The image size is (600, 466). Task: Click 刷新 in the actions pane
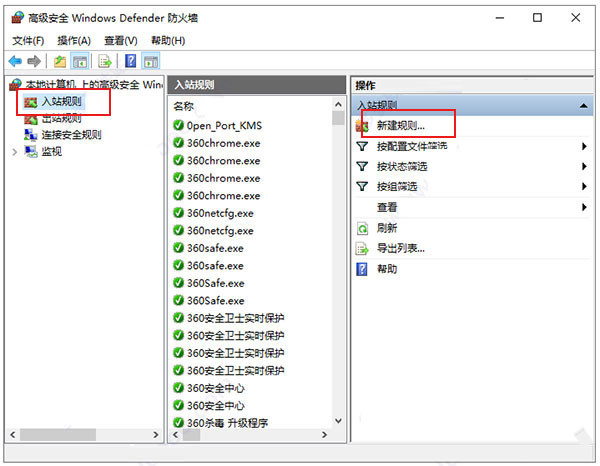click(386, 228)
